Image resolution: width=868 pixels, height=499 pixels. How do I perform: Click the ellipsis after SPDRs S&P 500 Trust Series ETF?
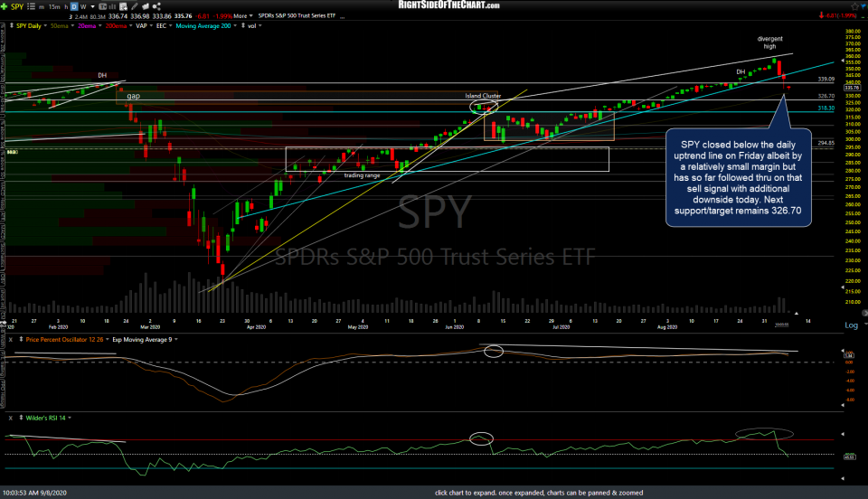pyautogui.click(x=343, y=16)
